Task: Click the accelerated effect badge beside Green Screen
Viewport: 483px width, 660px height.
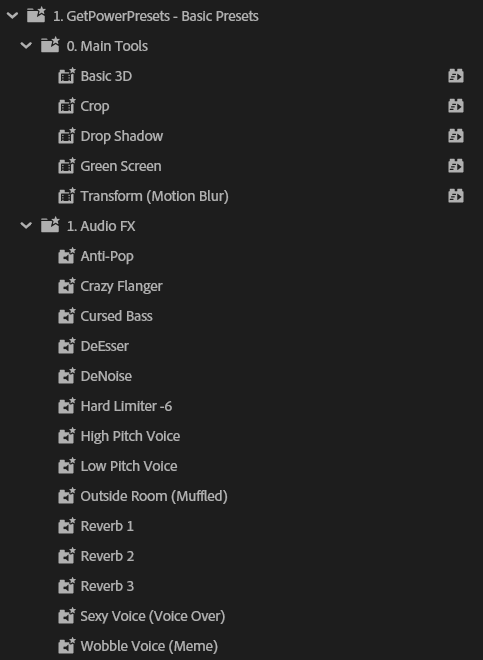Action: tap(456, 166)
